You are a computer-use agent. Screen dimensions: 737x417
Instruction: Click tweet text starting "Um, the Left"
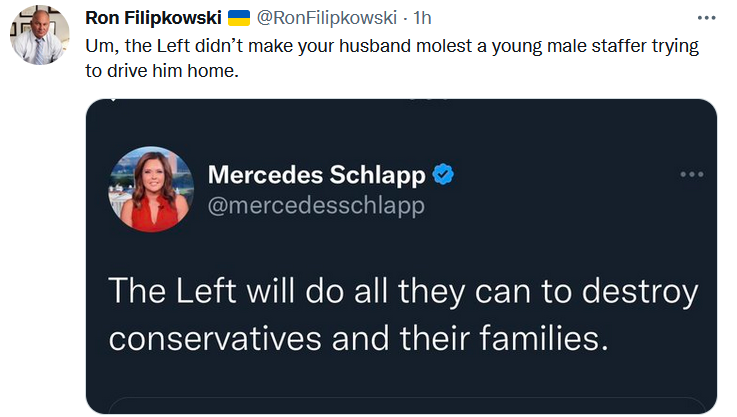point(392,47)
